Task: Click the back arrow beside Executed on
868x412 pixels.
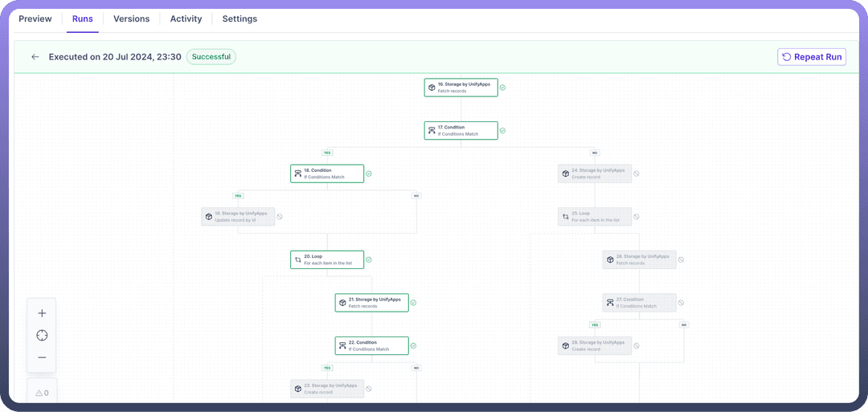Action: 35,57
